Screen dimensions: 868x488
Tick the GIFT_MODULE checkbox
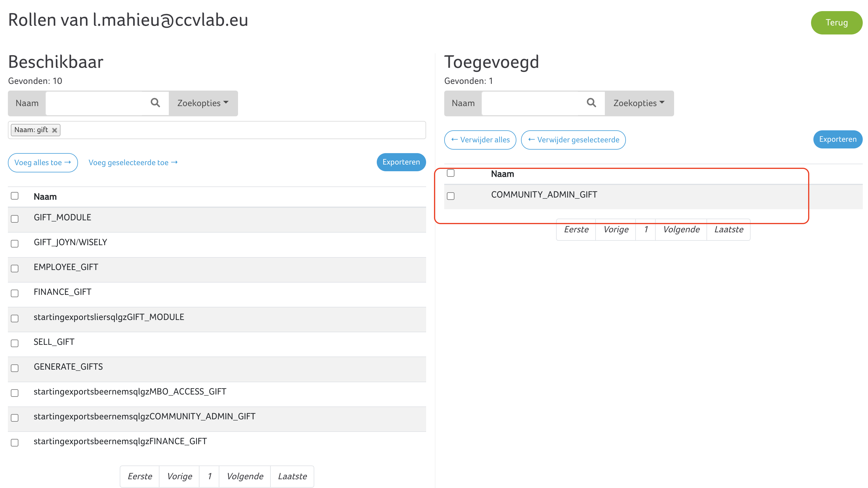pyautogui.click(x=15, y=219)
